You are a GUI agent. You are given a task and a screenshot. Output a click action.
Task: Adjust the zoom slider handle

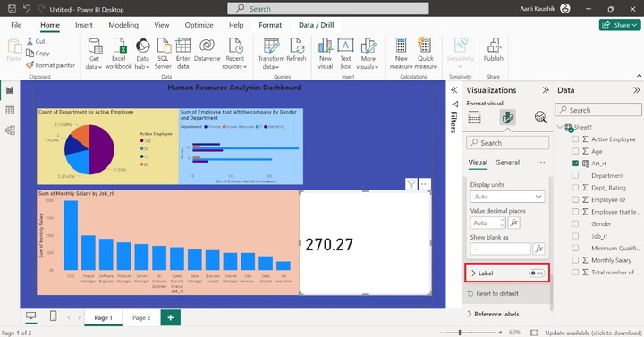460,332
